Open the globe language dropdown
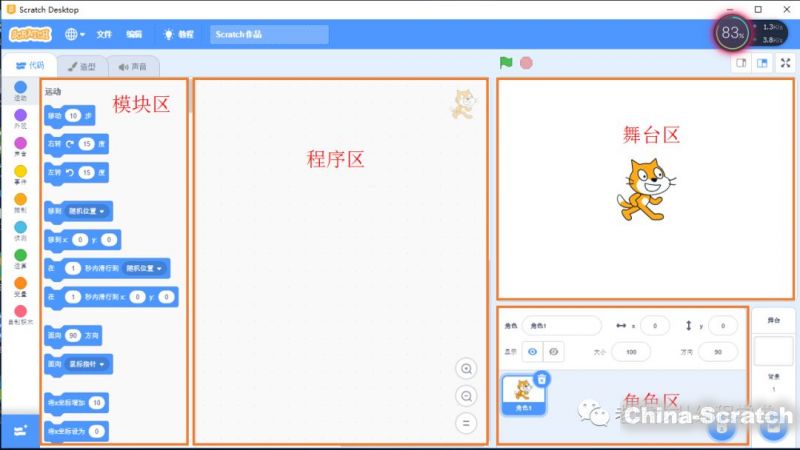The image size is (800, 450). [75, 34]
